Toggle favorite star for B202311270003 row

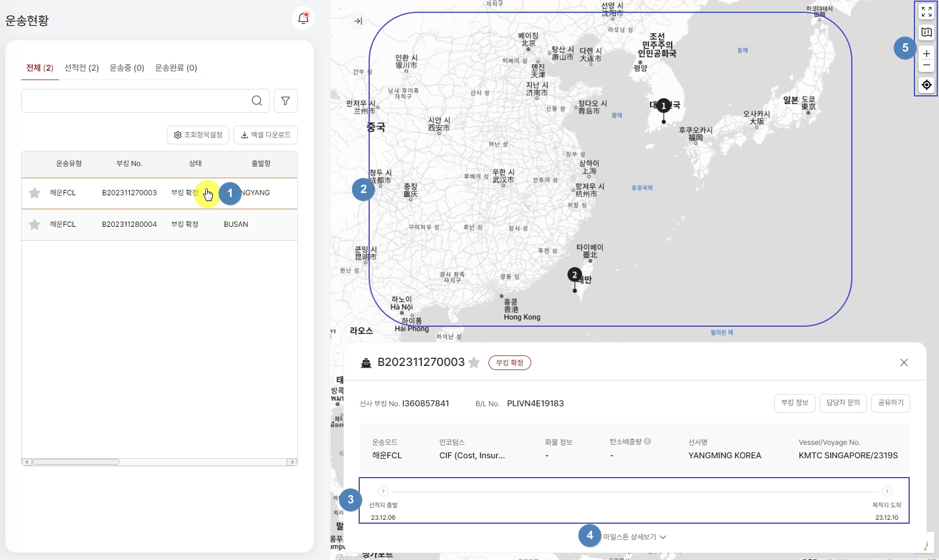pos(35,193)
